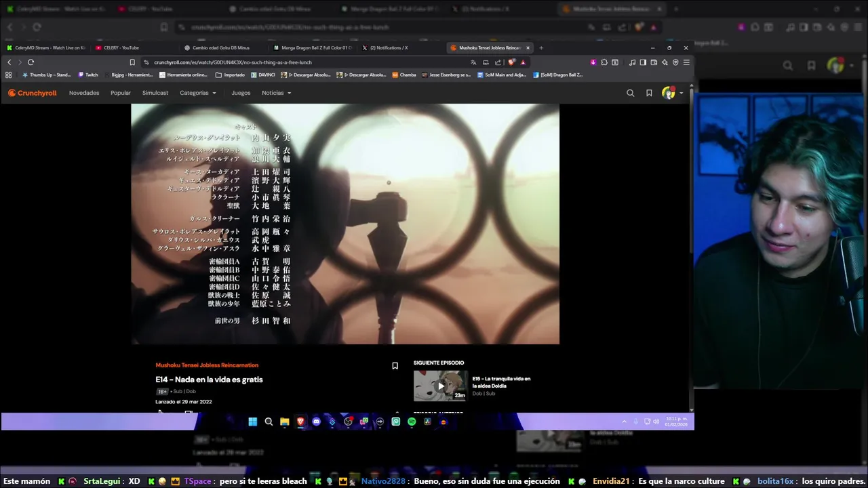Switch to Manga Dragon Ball Z tab

312,47
